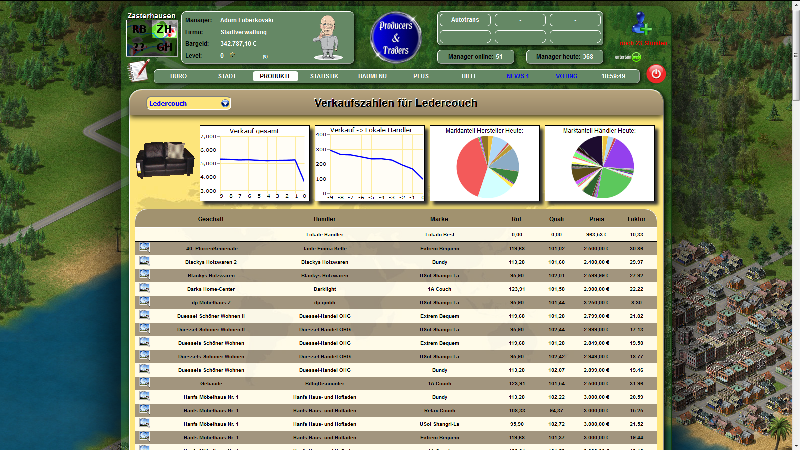Viewport: 800px width, 450px height.
Task: Open shop icon for Darks Home-Center row
Action: [144, 288]
